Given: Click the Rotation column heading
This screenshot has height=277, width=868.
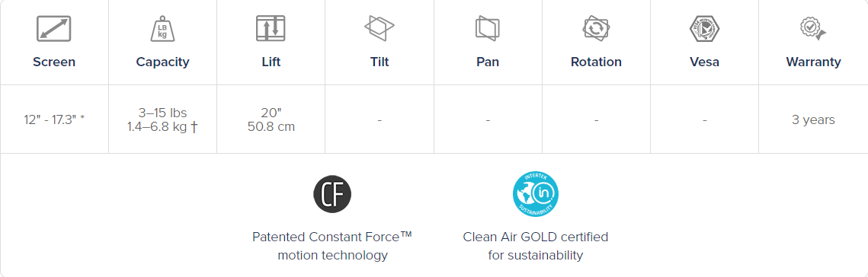Looking at the screenshot, I should click(x=596, y=62).
